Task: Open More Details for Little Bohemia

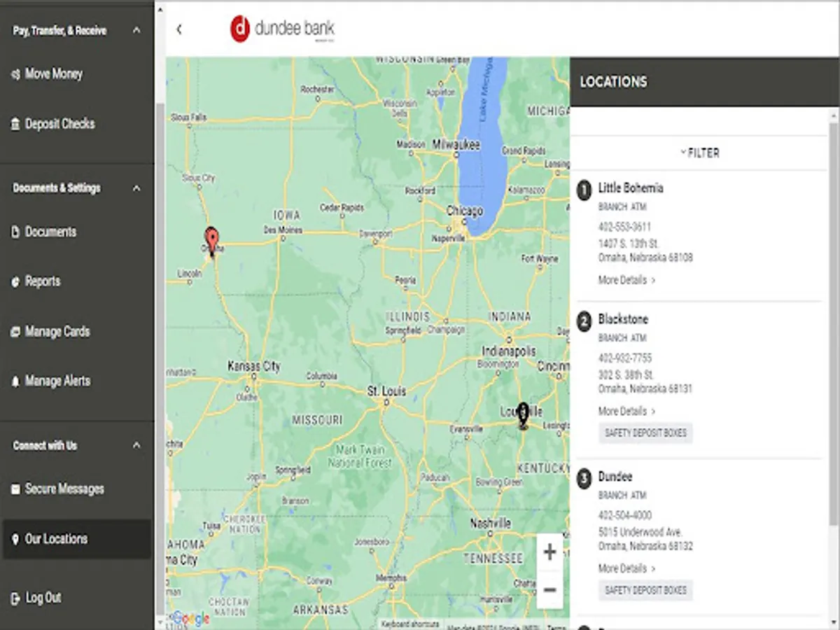Action: [x=622, y=279]
